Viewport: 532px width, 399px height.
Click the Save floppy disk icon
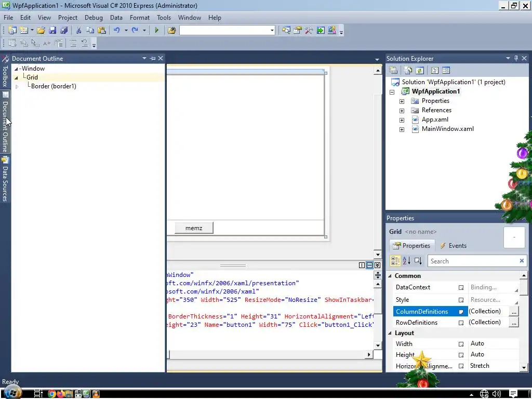tap(52, 31)
